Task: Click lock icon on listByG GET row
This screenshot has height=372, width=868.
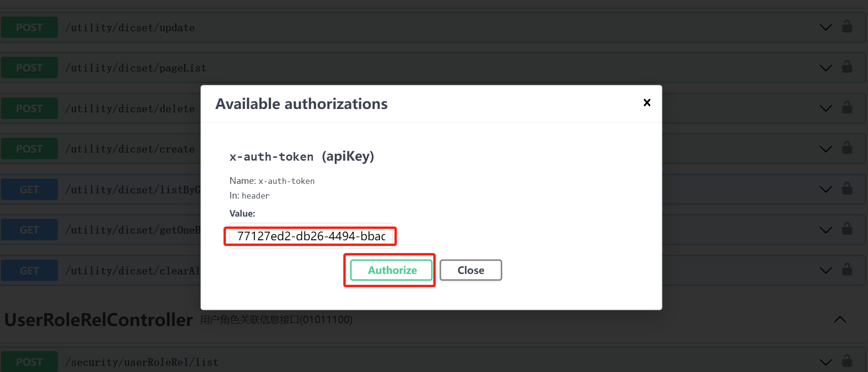Action: pyautogui.click(x=847, y=189)
